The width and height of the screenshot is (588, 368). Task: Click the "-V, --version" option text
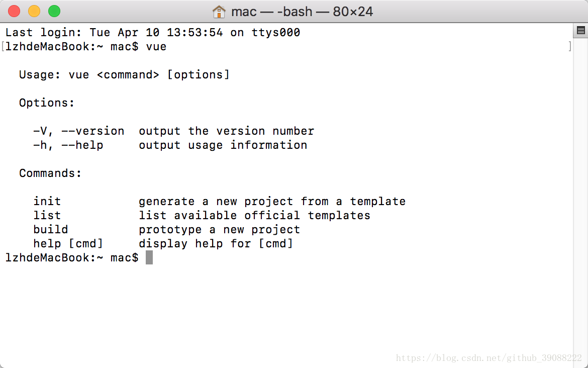(x=78, y=131)
